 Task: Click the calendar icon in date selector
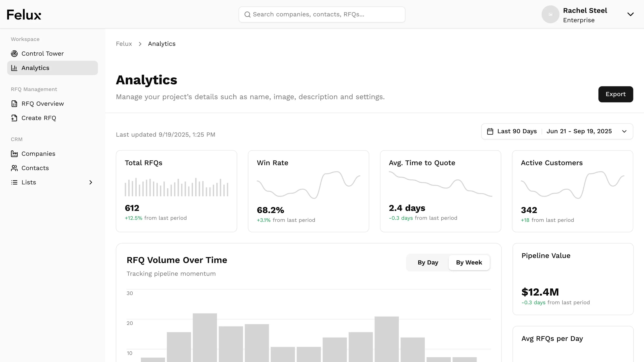(x=490, y=131)
